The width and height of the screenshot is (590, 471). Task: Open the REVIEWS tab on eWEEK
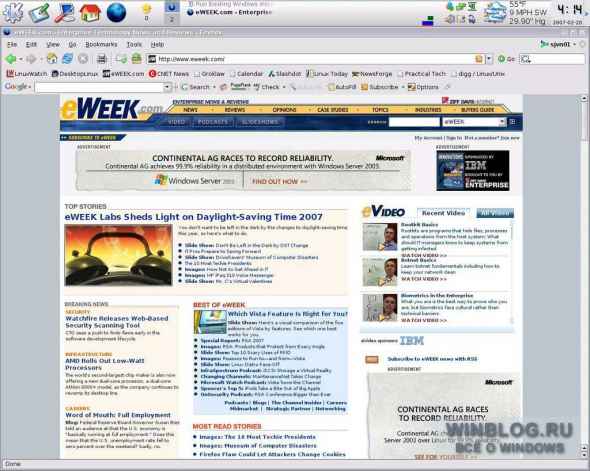(235, 110)
